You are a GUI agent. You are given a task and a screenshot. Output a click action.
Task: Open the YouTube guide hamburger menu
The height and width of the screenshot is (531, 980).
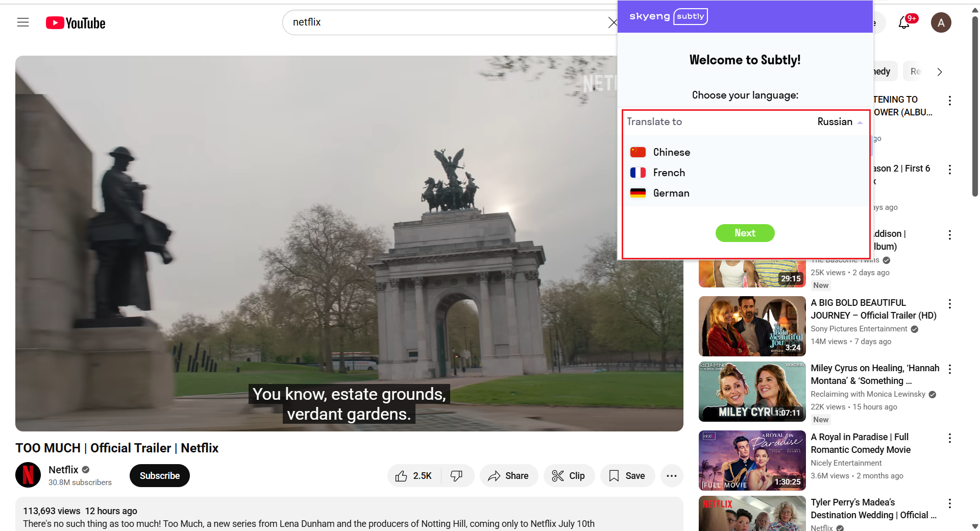23,22
